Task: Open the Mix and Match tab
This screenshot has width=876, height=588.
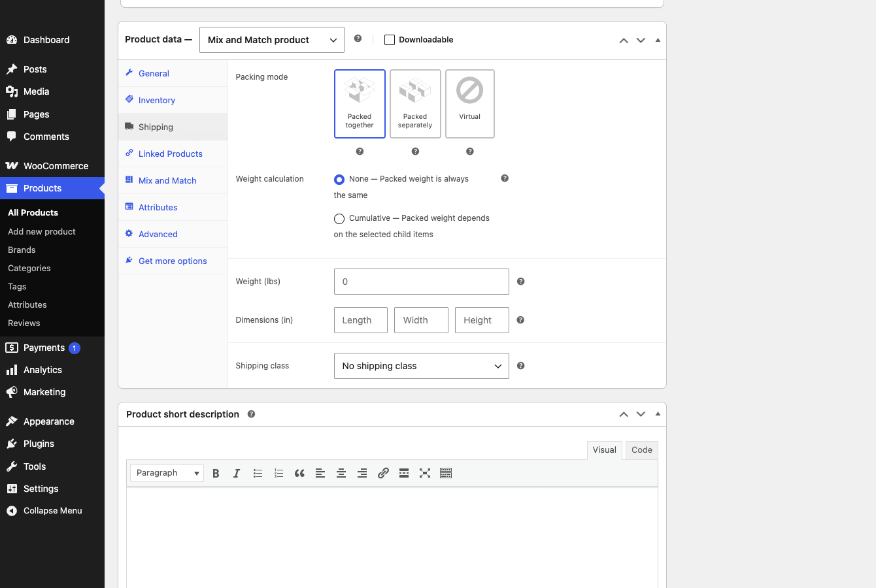Action: pyautogui.click(x=173, y=180)
